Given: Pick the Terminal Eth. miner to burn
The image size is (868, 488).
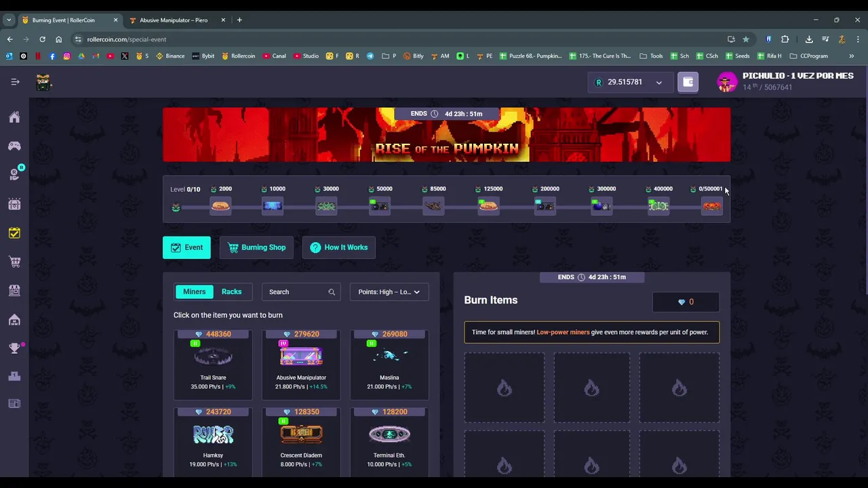Looking at the screenshot, I should (x=389, y=441).
